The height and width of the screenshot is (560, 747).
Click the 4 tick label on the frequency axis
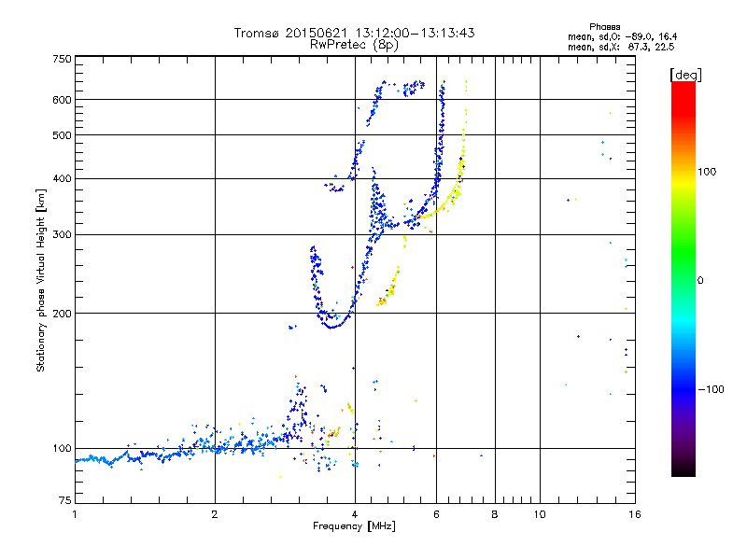point(355,515)
